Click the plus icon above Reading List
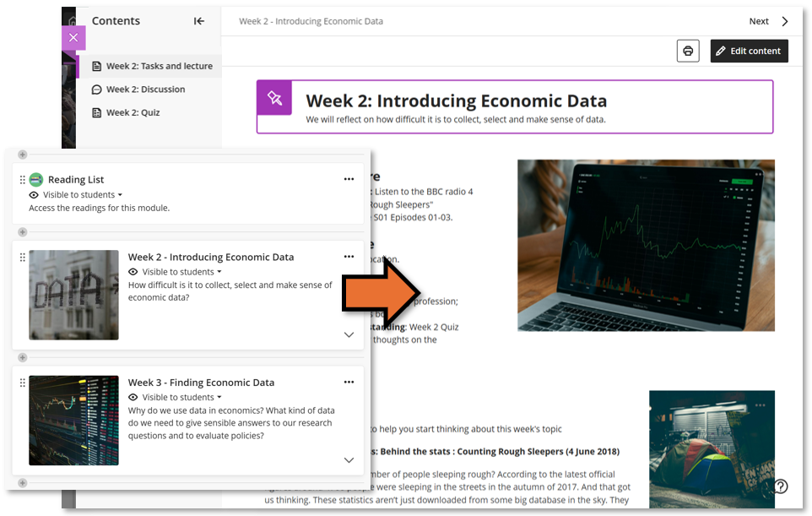 point(23,155)
